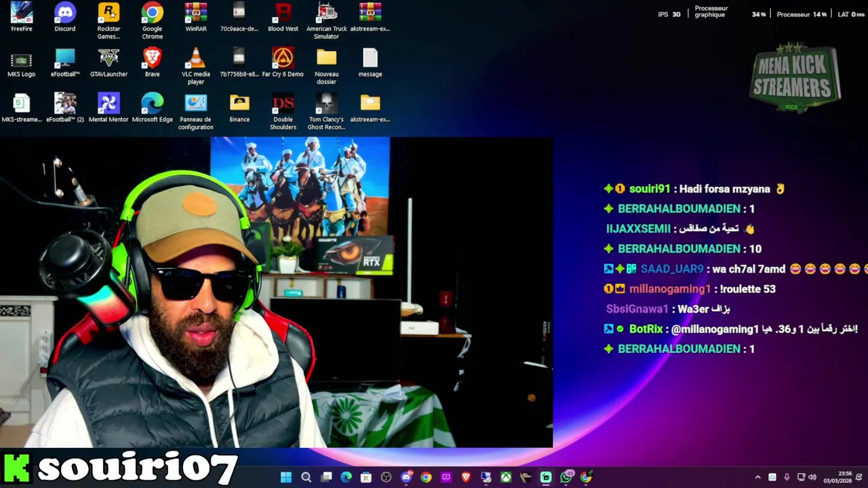868x488 pixels.
Task: Switch to active green Kick app on taskbar
Action: [x=546, y=477]
